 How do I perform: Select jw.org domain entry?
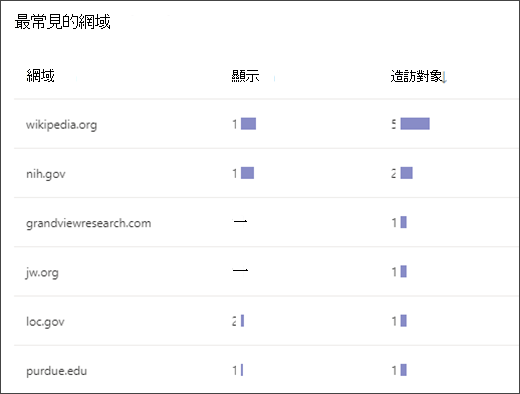point(42,272)
